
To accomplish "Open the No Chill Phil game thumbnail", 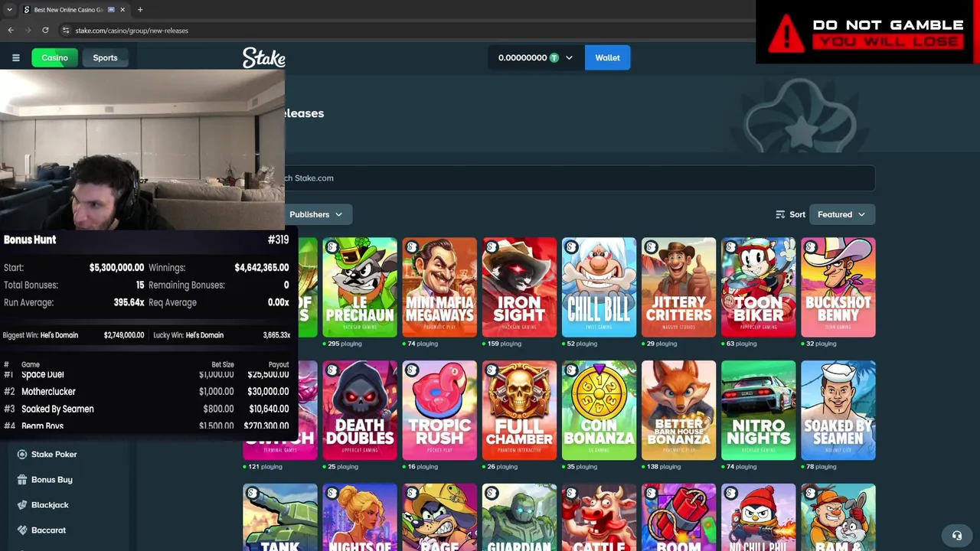I will click(758, 517).
